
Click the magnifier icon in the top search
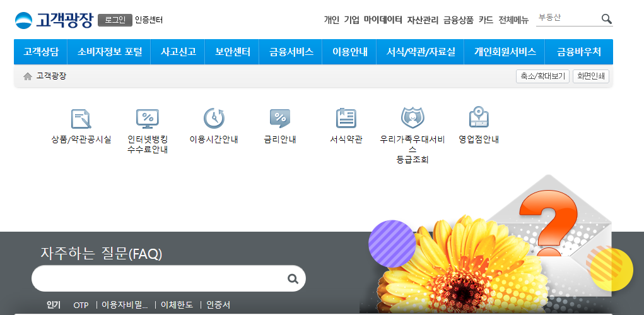tap(607, 19)
